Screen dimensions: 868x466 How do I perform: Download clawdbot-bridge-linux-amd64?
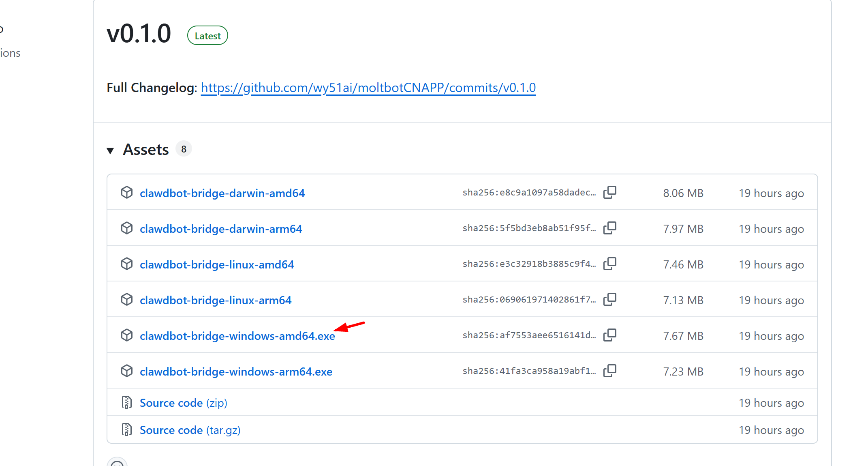point(217,264)
